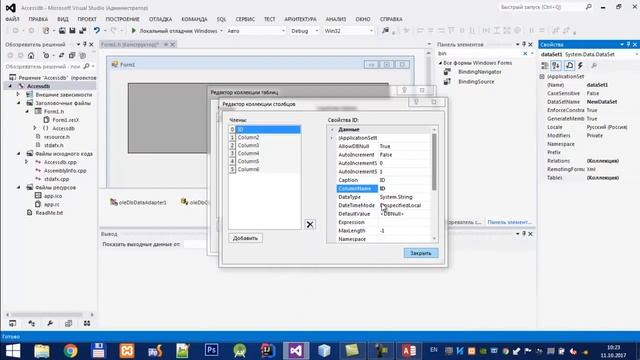
Task: Toggle pin on the Output panel
Action: pos(524,233)
